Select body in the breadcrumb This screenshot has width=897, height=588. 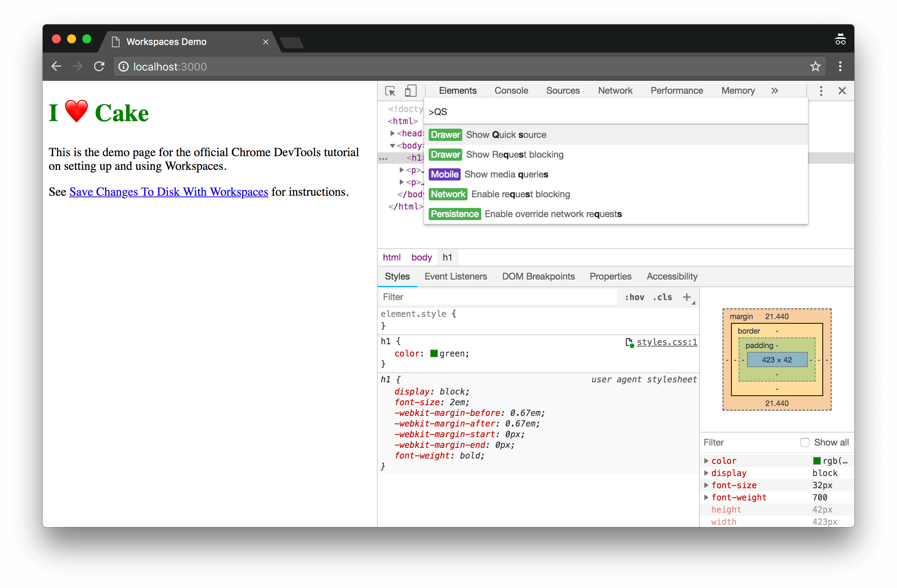(x=421, y=257)
